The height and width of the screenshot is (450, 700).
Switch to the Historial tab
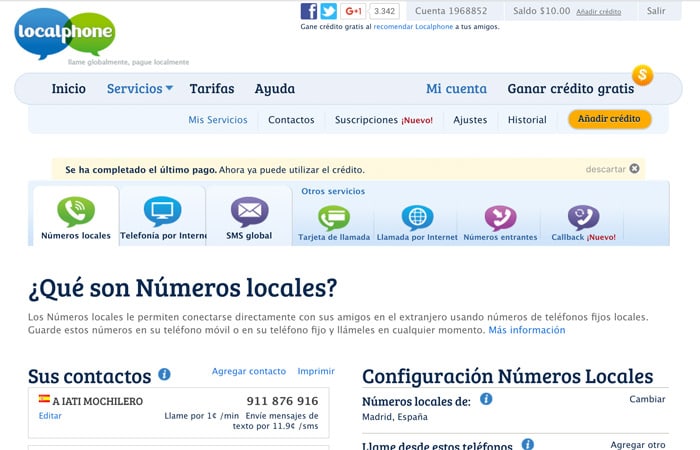[x=527, y=120]
